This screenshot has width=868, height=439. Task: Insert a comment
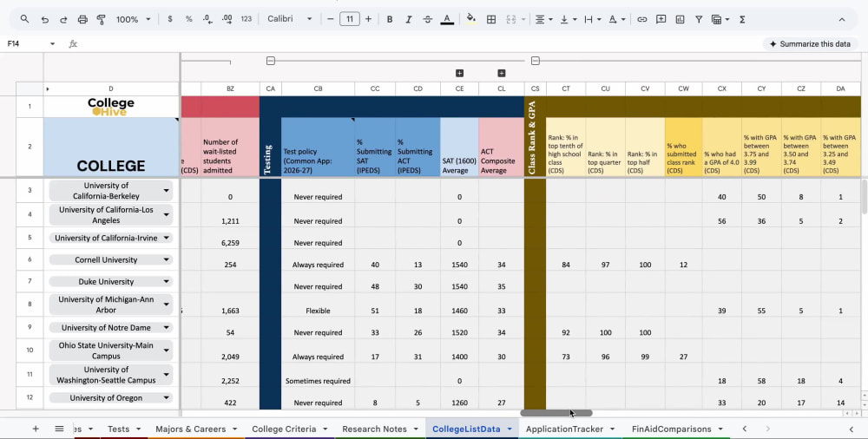(x=661, y=19)
